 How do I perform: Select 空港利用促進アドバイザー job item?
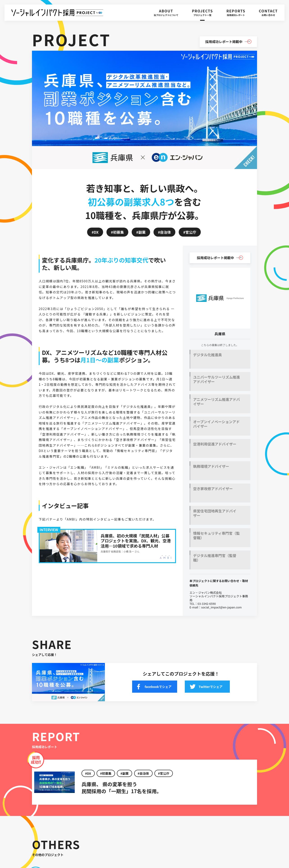click(x=220, y=448)
